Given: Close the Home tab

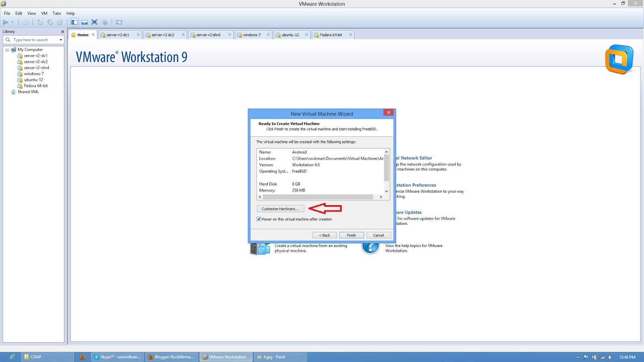Looking at the screenshot, I should [93, 35].
